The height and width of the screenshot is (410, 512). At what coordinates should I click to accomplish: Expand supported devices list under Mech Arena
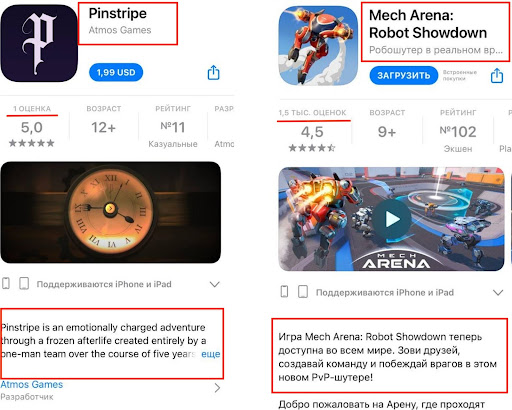click(498, 293)
